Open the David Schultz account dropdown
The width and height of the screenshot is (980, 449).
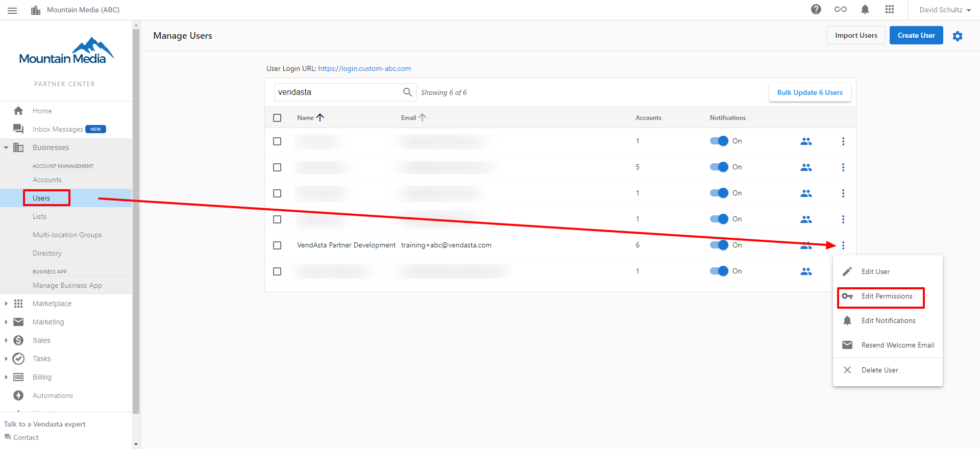(945, 10)
